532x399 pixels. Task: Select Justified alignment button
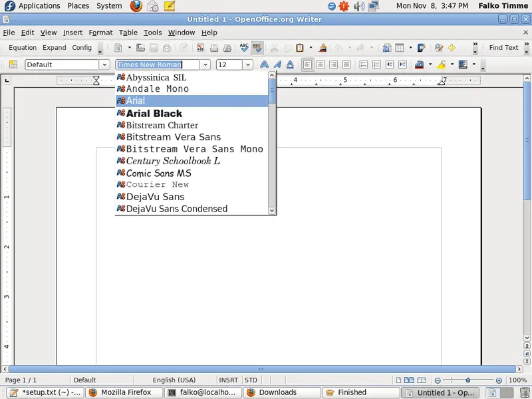coord(346,65)
